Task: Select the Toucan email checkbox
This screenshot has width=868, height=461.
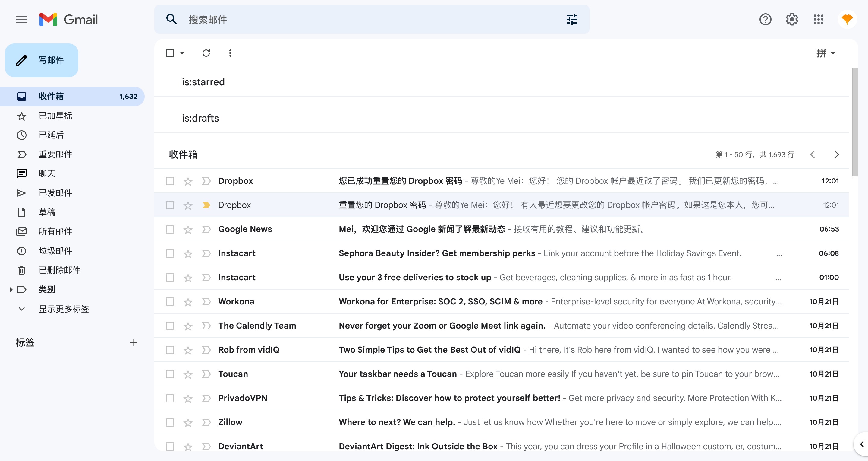Action: pos(170,374)
